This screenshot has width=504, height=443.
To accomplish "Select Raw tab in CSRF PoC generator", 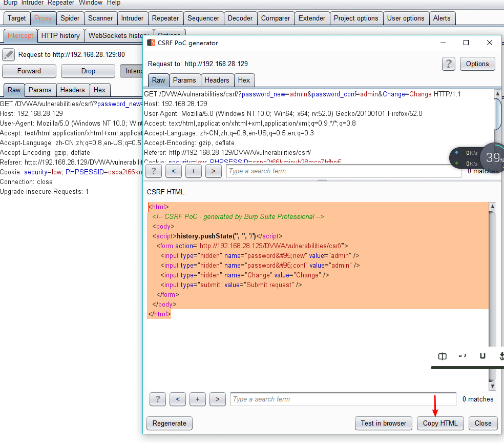I will [158, 80].
